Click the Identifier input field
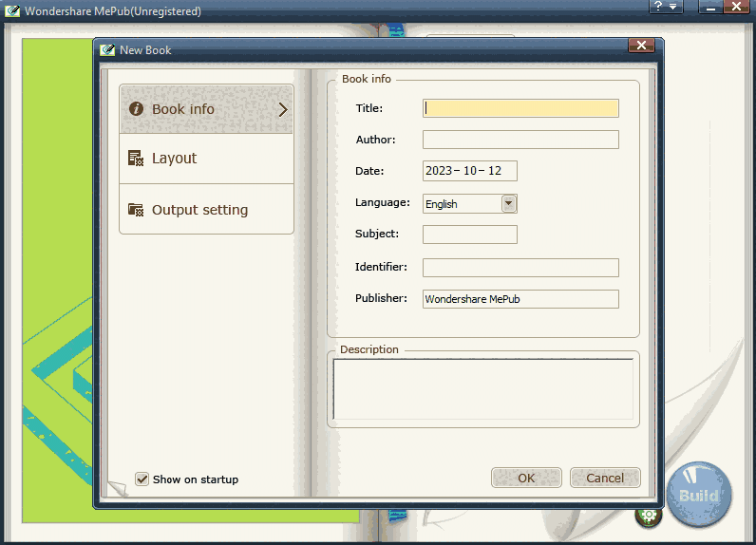Image resolution: width=756 pixels, height=545 pixels. tap(520, 268)
